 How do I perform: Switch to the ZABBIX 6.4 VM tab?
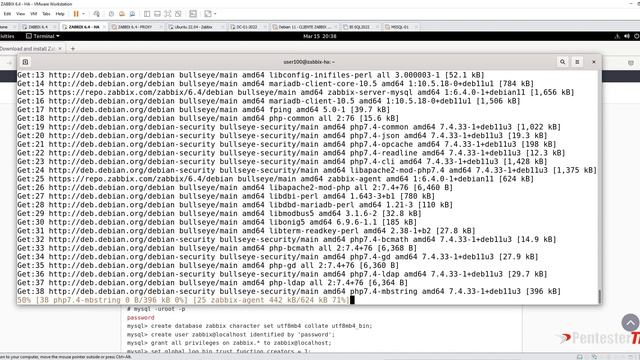[38, 27]
